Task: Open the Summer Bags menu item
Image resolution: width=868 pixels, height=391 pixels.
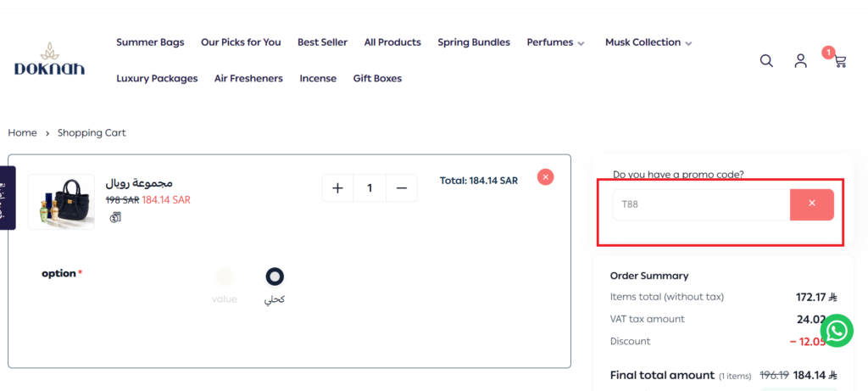Action: (150, 42)
